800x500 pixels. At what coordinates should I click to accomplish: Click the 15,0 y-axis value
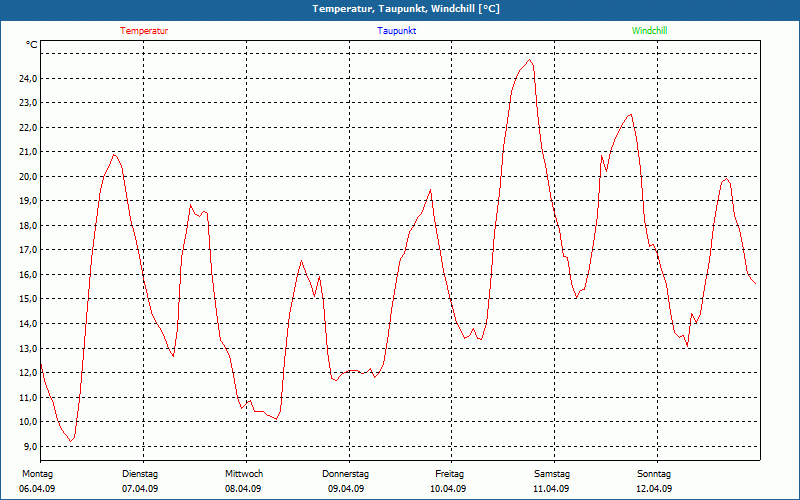(x=29, y=298)
